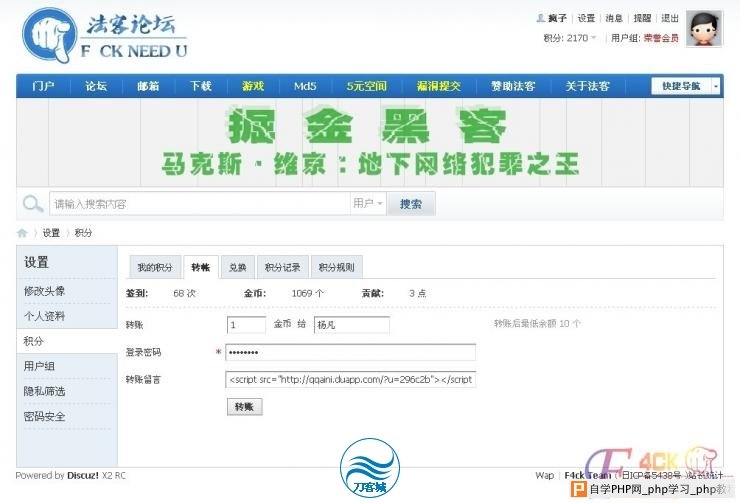Open the 5元空间 nav item
The width and height of the screenshot is (740, 503).
pyautogui.click(x=367, y=86)
